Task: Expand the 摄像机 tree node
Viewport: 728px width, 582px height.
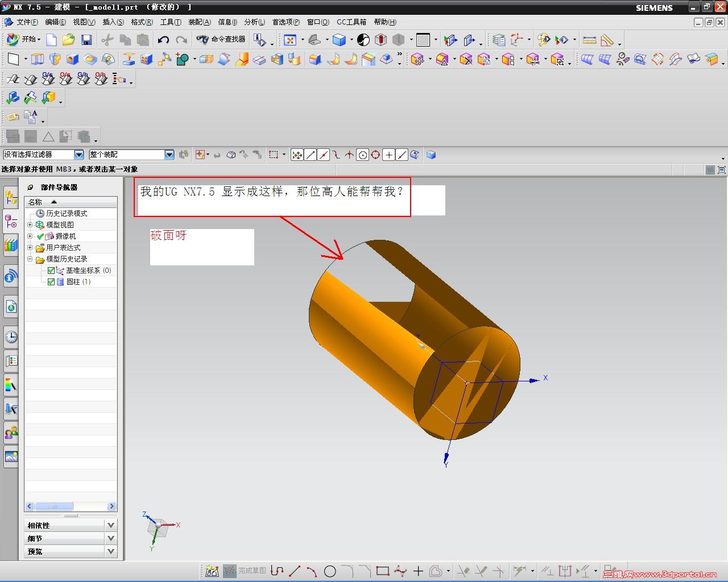Action: 30,236
